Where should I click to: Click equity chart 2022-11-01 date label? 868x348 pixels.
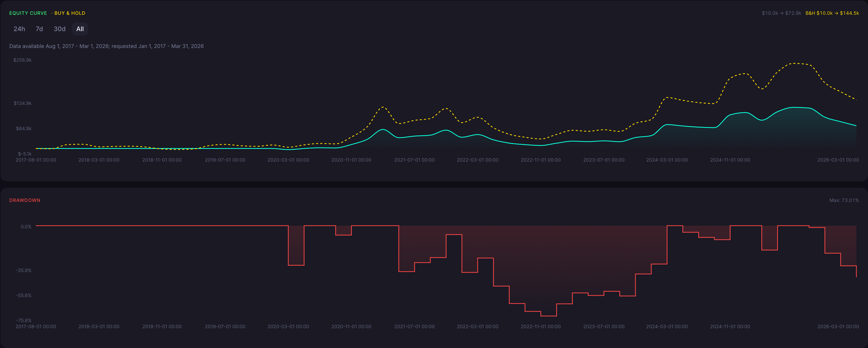tap(540, 160)
